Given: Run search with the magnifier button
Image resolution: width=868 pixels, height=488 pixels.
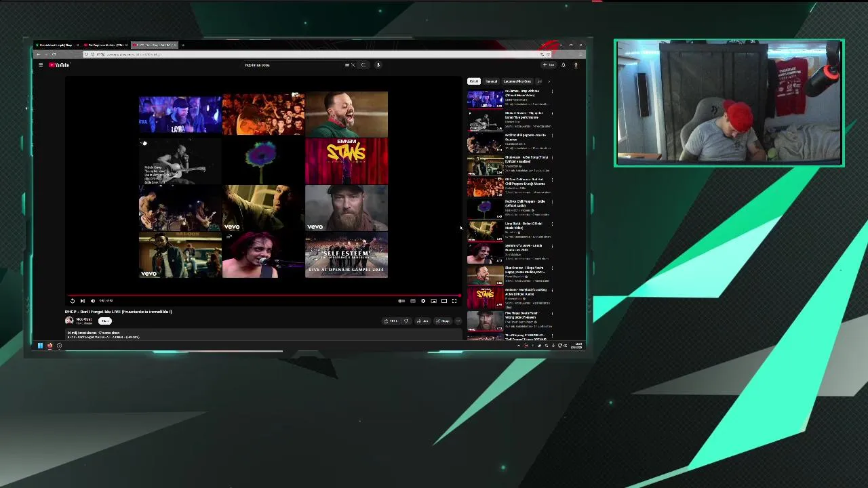Looking at the screenshot, I should click(363, 65).
